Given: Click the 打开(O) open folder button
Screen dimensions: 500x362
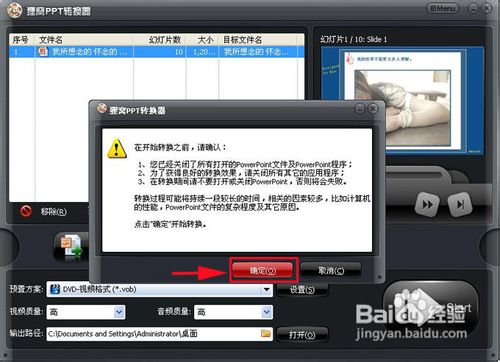Looking at the screenshot, I should (302, 335).
